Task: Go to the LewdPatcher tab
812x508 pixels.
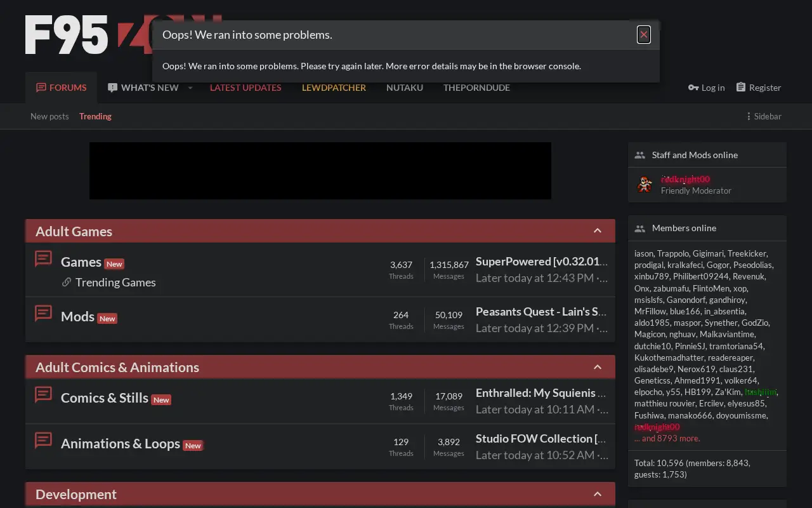Action: (334, 88)
